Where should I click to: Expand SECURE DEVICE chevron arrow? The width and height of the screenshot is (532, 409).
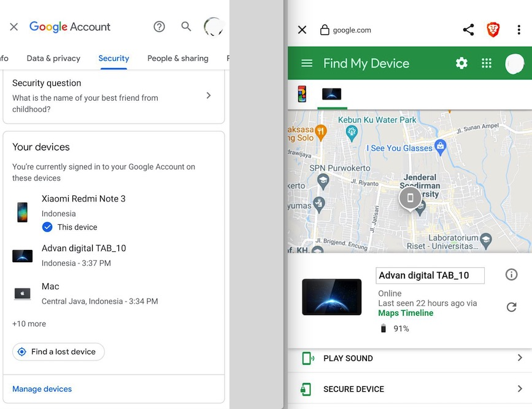520,389
